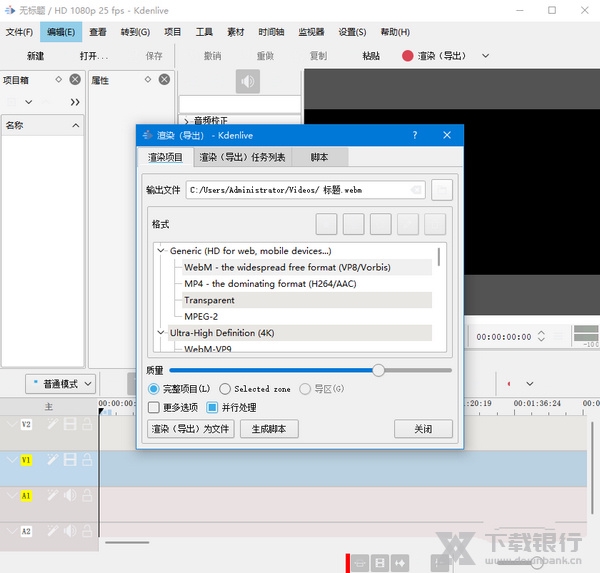
Task: Open dropdown next to red marker icon
Action: tap(530, 384)
